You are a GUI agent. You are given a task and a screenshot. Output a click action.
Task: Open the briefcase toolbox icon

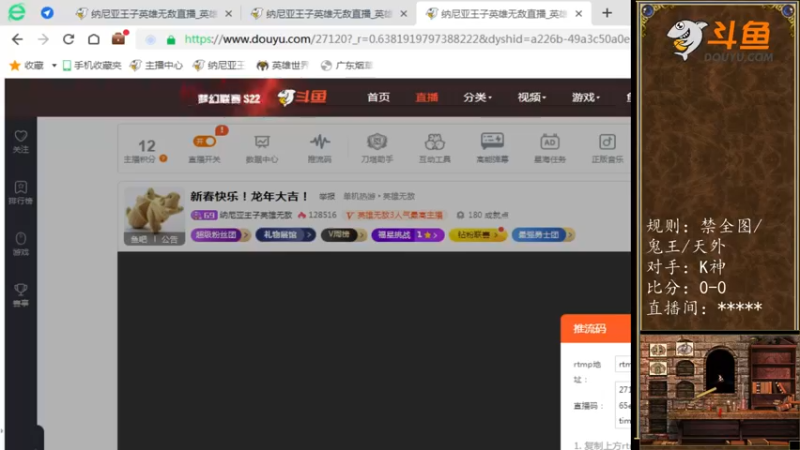pos(119,38)
